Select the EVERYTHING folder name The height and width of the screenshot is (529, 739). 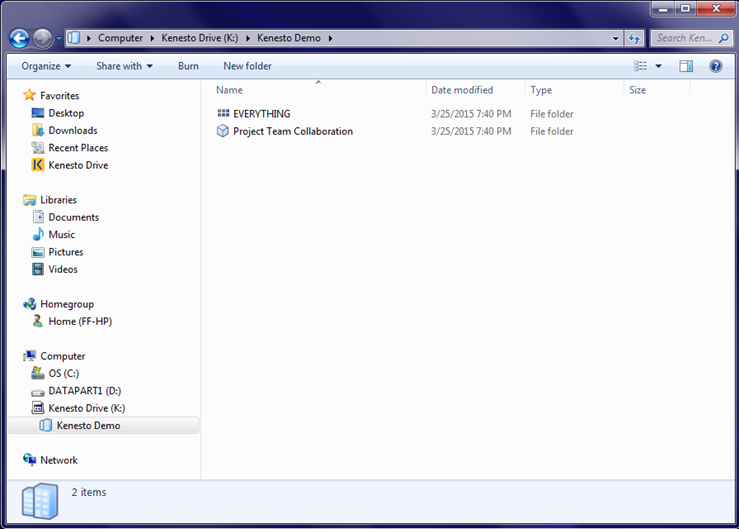(x=262, y=114)
